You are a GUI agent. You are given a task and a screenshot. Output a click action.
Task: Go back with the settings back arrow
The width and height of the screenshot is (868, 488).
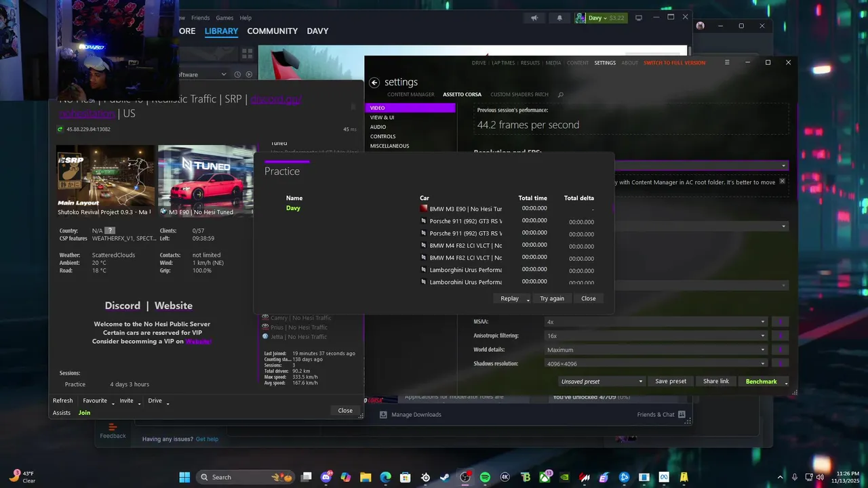(x=374, y=82)
